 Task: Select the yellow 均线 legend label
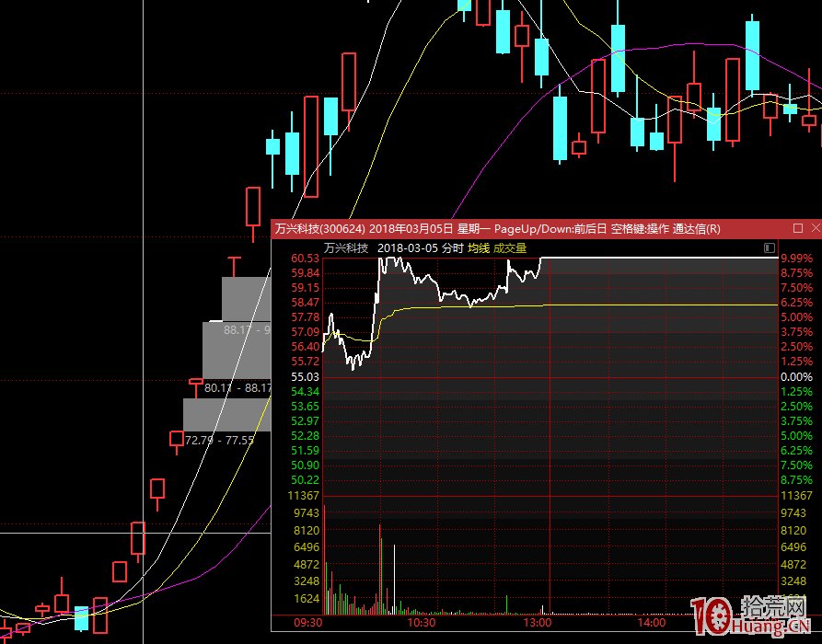(479, 248)
